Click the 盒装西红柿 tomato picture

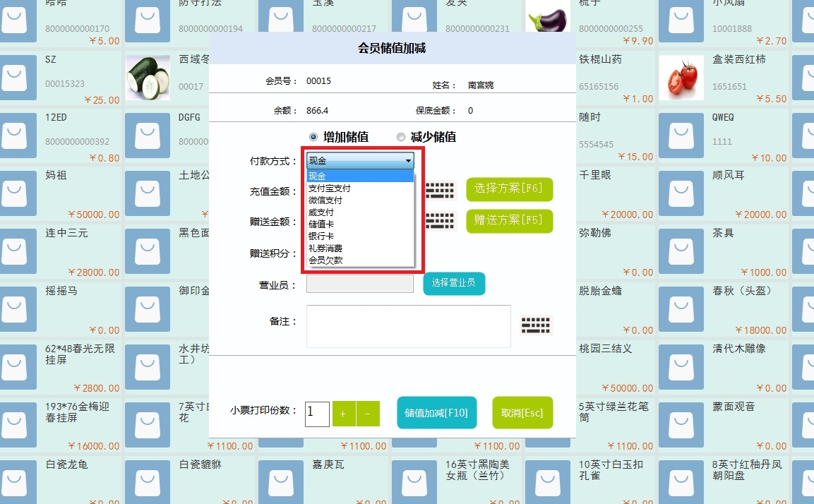tap(681, 78)
